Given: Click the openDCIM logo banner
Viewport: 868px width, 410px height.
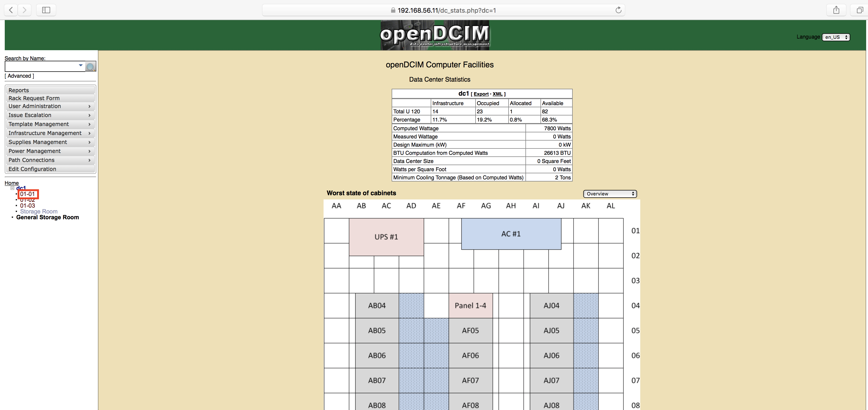Looking at the screenshot, I should [435, 35].
